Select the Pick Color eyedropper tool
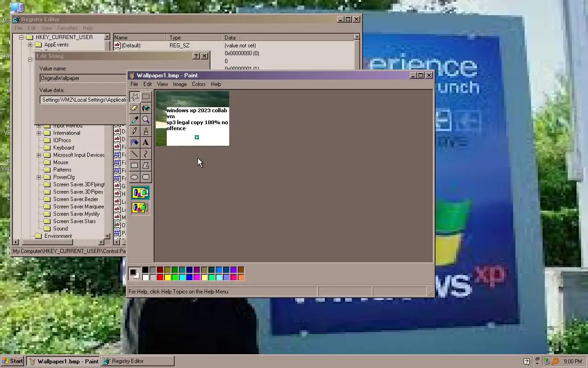This screenshot has width=588, height=368. tap(135, 120)
